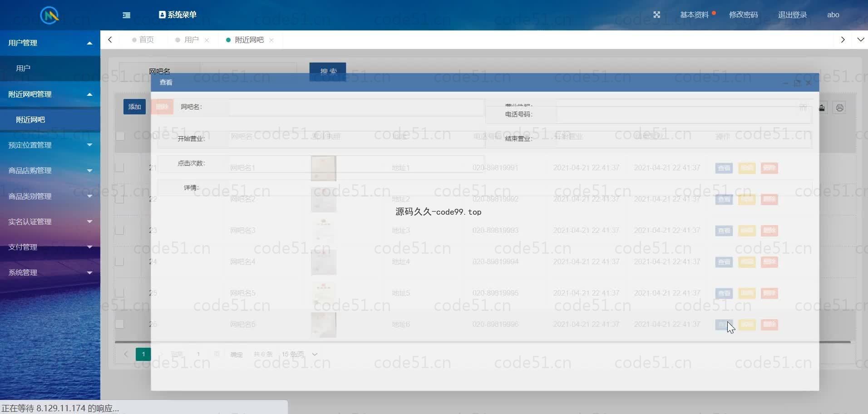
Task: Click the print icon above the table
Action: 839,108
